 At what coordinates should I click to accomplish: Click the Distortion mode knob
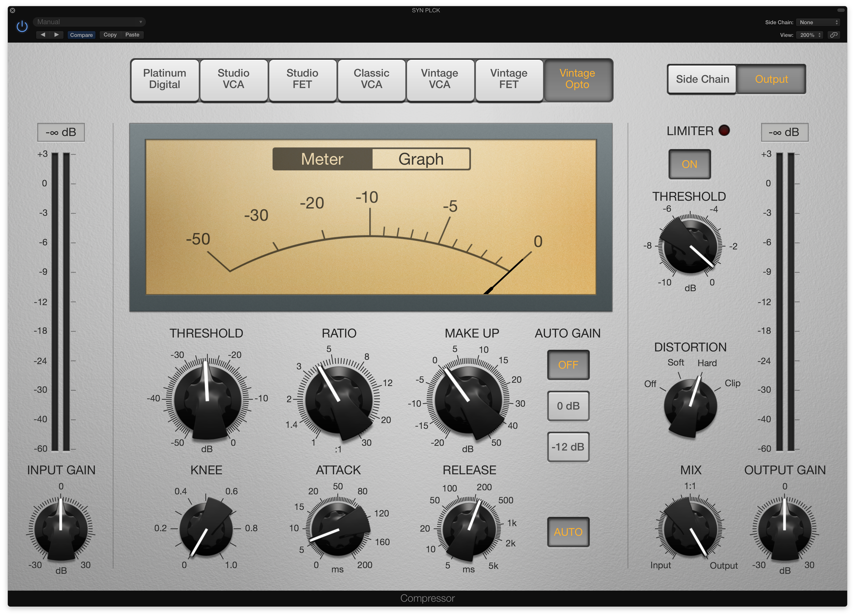pos(690,406)
